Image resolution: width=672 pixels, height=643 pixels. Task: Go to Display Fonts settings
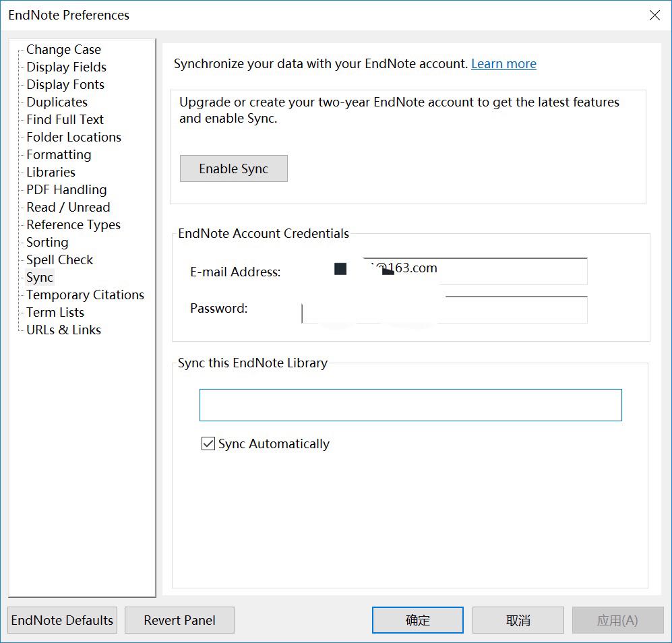point(65,85)
